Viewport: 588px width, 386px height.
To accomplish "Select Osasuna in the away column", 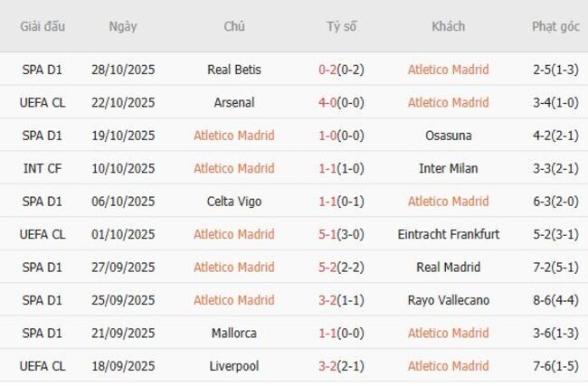I will point(448,136).
